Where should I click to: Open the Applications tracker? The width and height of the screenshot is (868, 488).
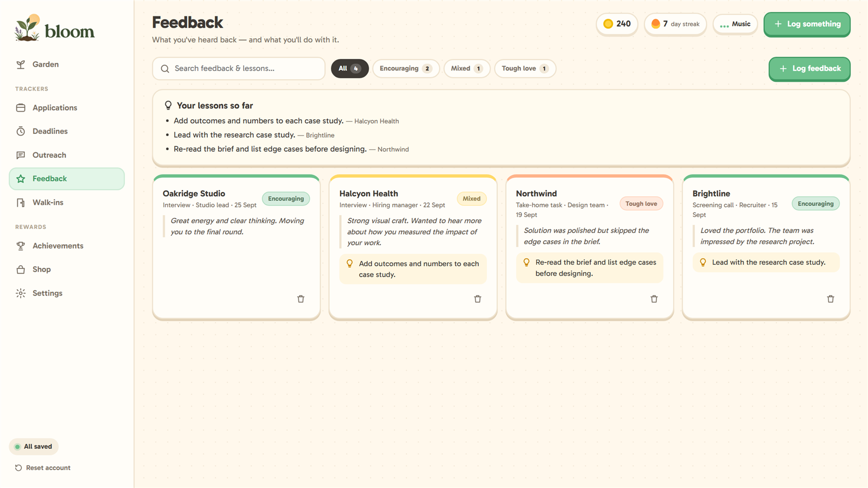[67, 108]
